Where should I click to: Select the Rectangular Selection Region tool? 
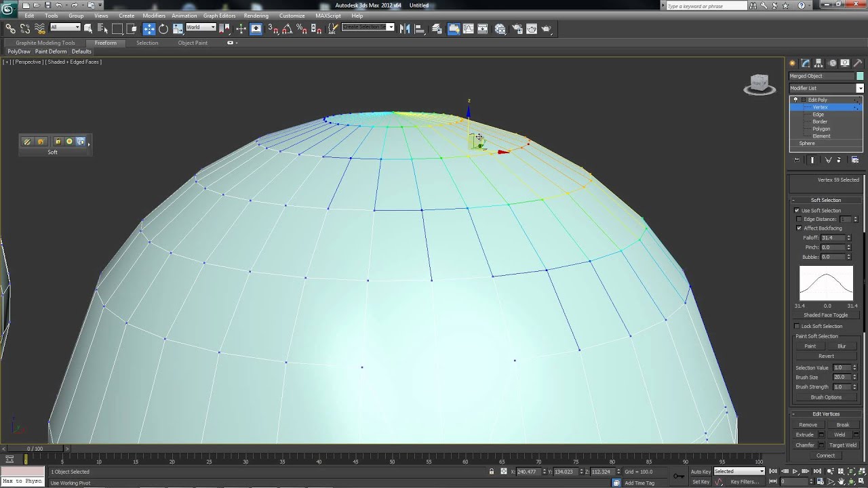click(x=117, y=28)
